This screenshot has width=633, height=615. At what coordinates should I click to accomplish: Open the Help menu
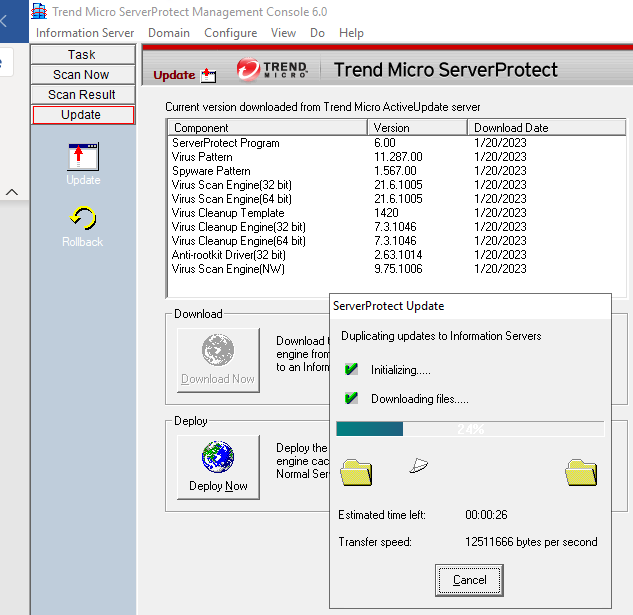point(351,33)
